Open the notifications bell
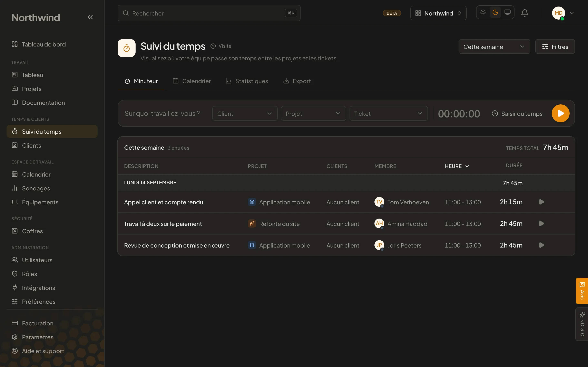 525,13
